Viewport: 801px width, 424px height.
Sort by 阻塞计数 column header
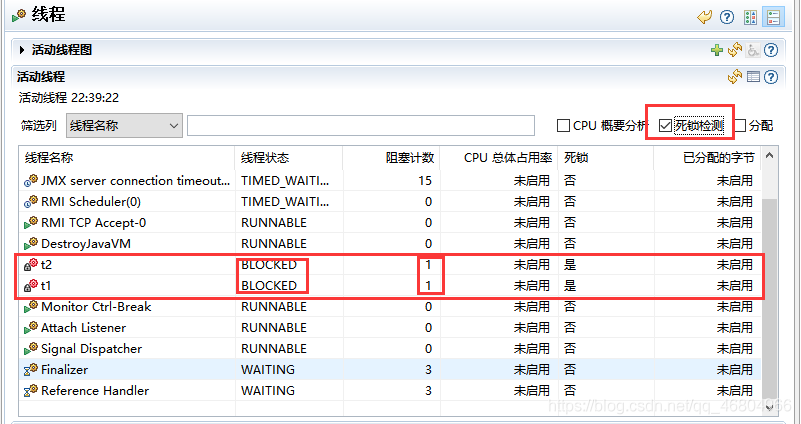tap(392, 158)
